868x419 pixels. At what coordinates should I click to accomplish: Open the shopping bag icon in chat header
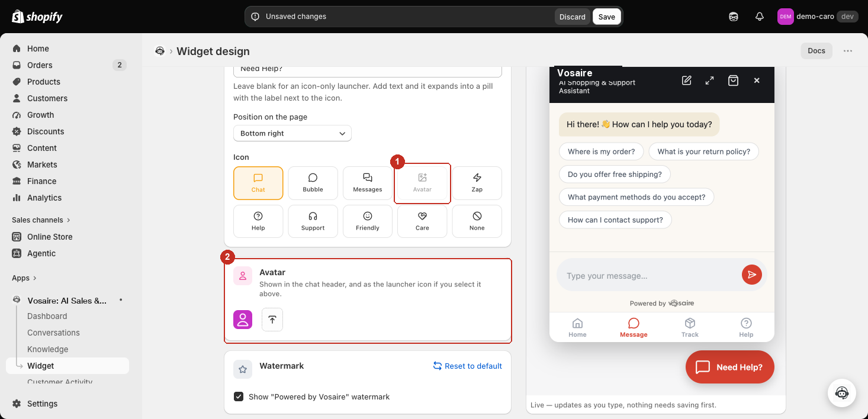coord(733,80)
